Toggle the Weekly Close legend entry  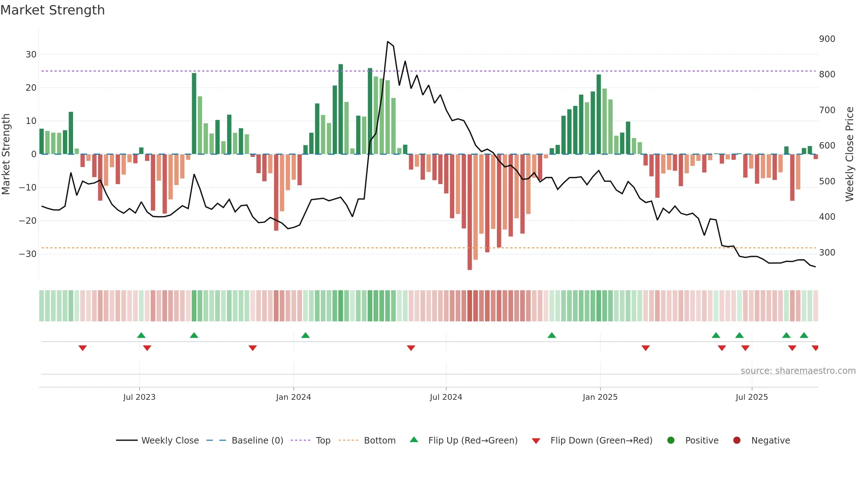157,440
